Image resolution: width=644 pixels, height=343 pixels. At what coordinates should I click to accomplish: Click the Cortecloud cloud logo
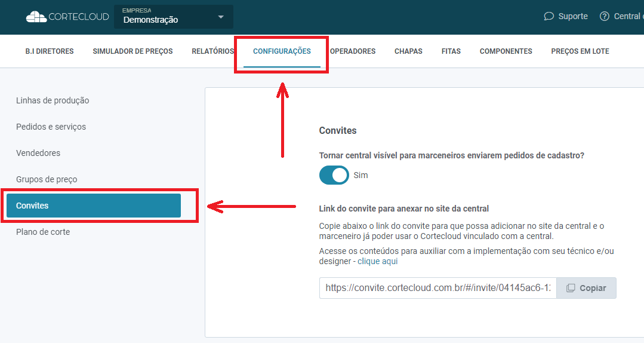[36, 17]
